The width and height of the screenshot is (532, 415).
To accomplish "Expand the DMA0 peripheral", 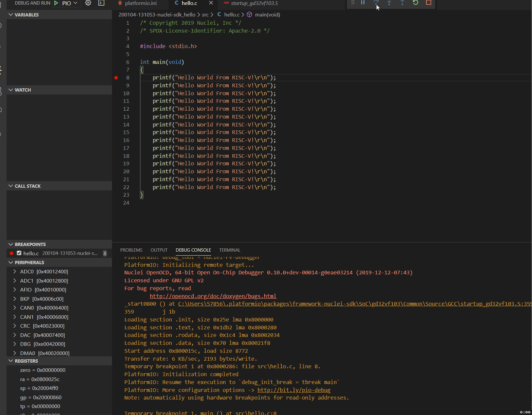I will pyautogui.click(x=14, y=353).
